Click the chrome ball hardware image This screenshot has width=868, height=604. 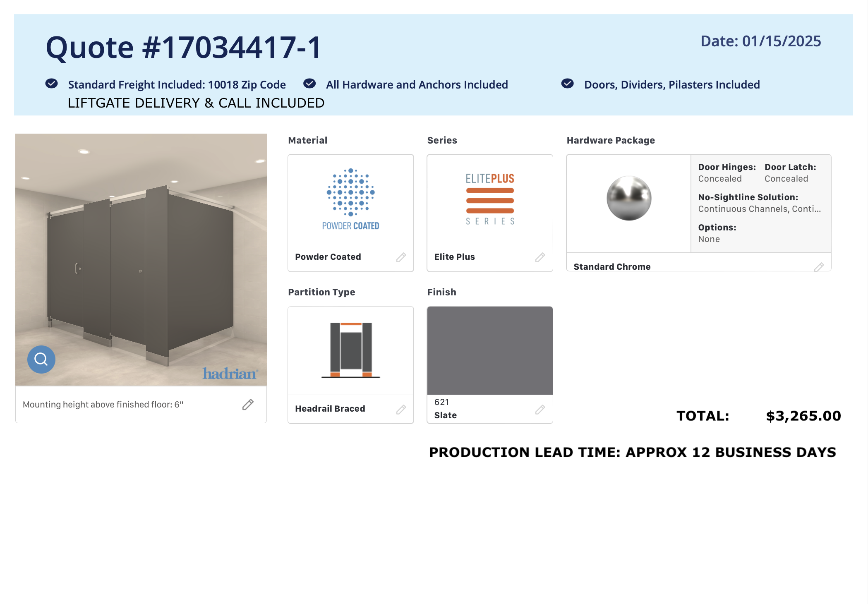click(x=629, y=198)
